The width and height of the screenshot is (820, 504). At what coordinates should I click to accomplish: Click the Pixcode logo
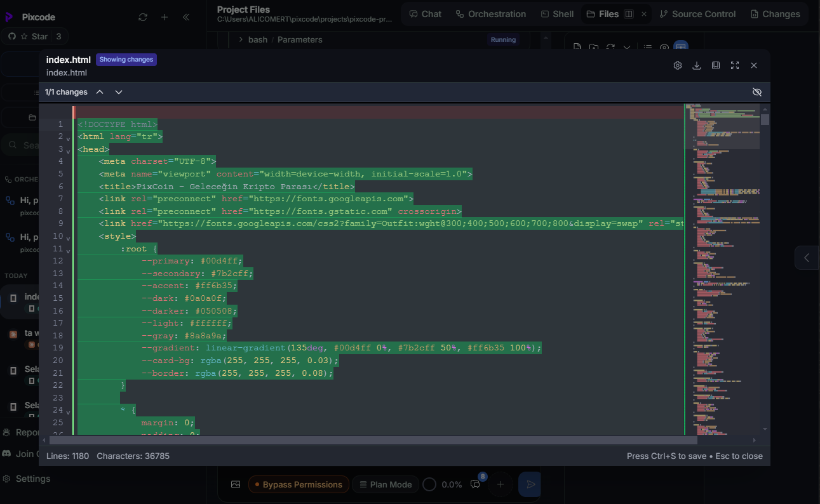pos(10,17)
